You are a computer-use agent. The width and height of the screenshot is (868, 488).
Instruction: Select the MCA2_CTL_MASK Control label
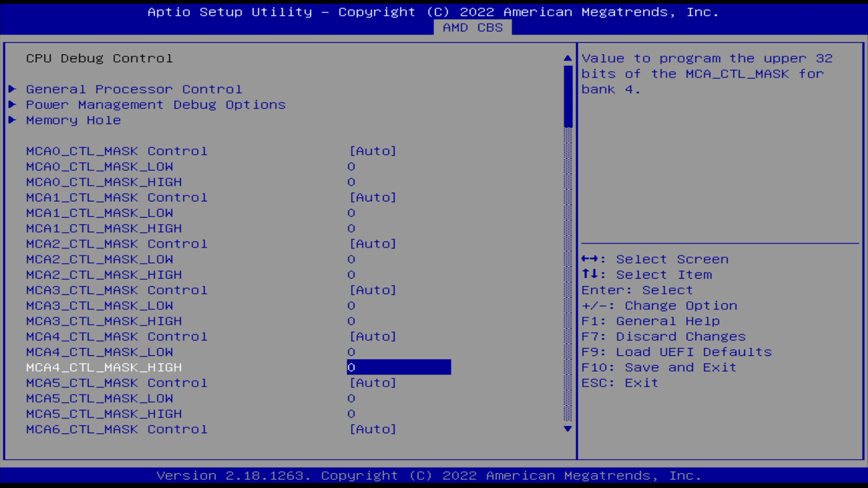[x=117, y=244]
